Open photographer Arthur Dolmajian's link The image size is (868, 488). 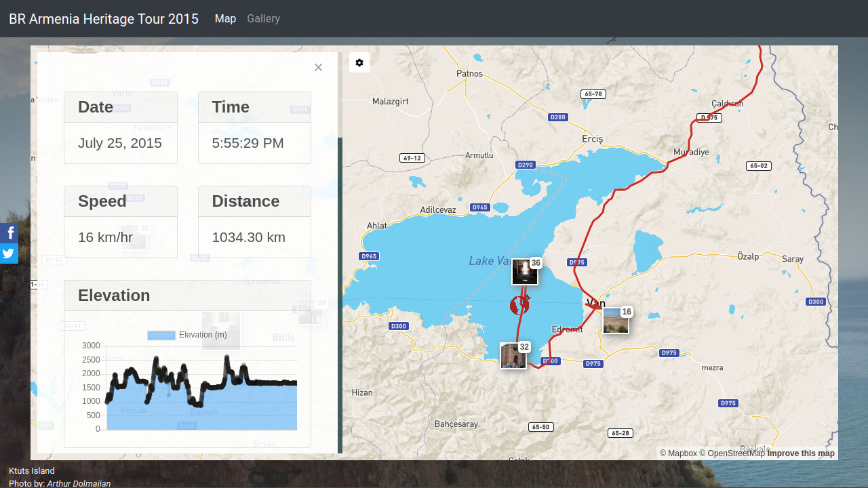79,483
